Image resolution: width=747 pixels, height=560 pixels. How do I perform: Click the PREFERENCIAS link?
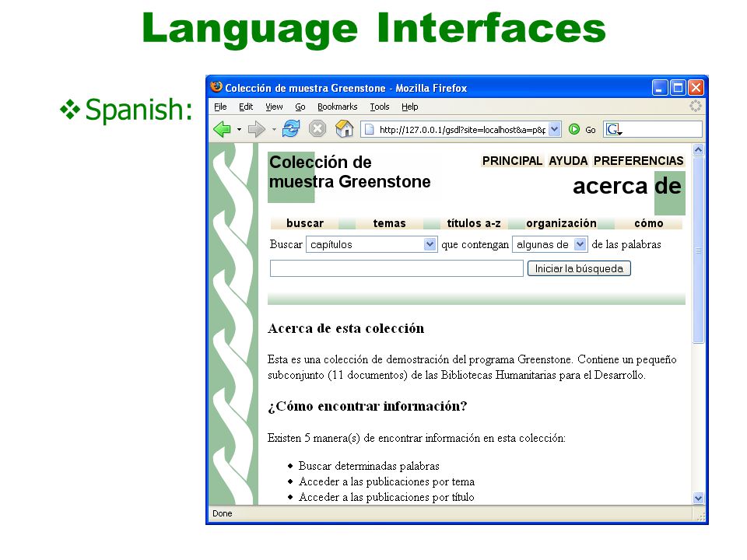point(638,161)
